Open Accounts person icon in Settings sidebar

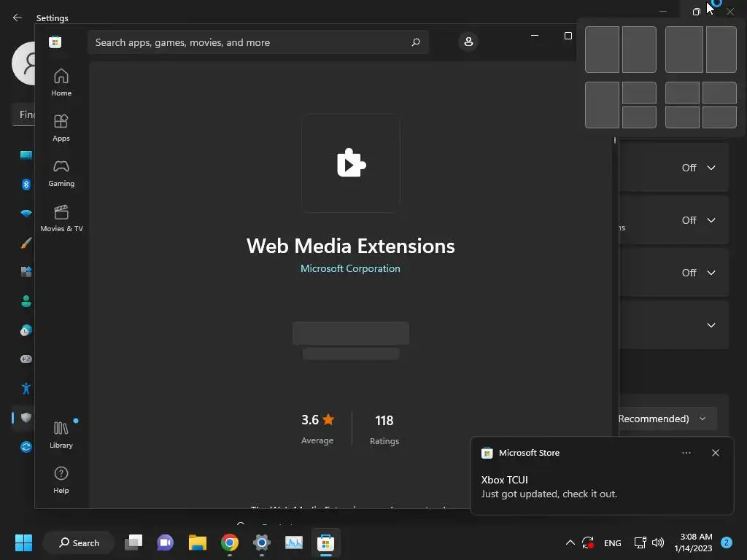click(x=26, y=301)
